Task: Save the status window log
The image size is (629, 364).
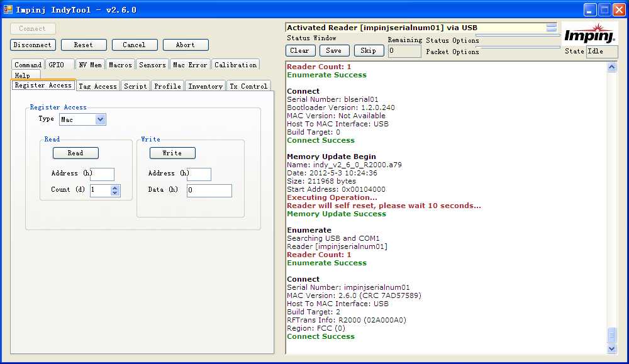Action: [334, 50]
